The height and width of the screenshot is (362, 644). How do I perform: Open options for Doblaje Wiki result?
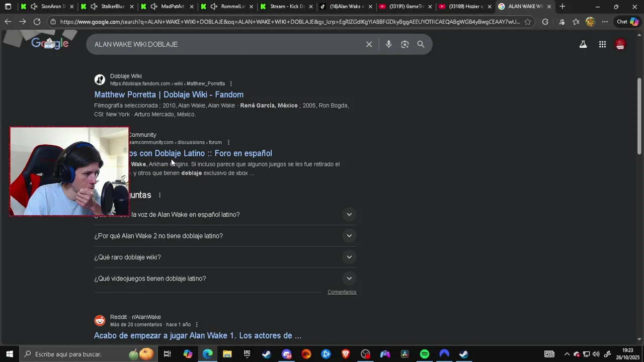click(231, 83)
